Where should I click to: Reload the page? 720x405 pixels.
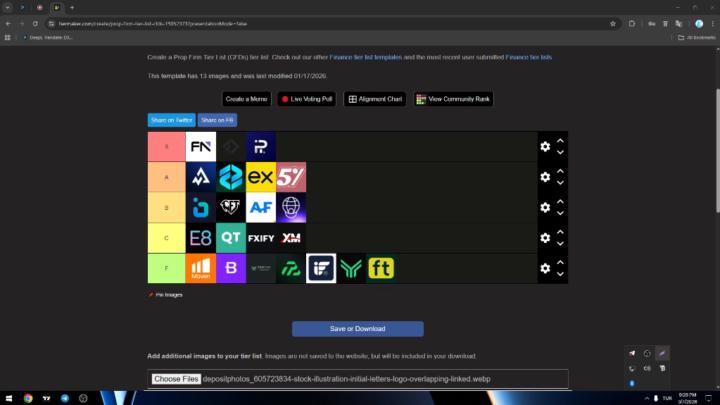(35, 24)
